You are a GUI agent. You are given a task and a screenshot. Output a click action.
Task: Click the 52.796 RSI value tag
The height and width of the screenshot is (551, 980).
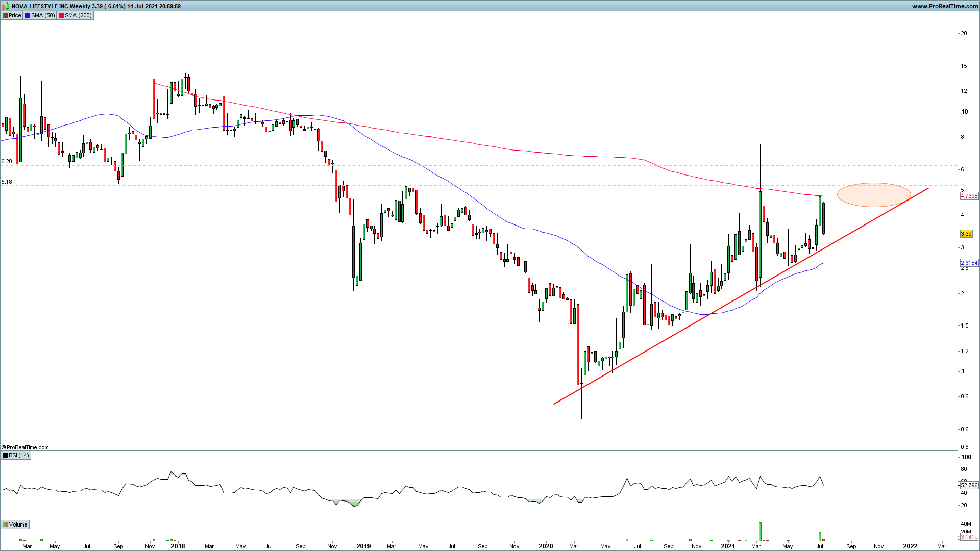969,485
